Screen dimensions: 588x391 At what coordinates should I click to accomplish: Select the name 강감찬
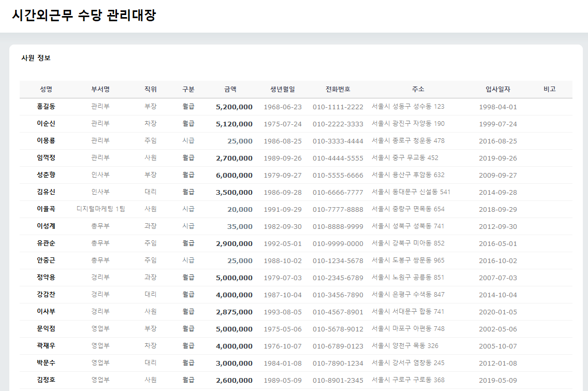[46, 294]
